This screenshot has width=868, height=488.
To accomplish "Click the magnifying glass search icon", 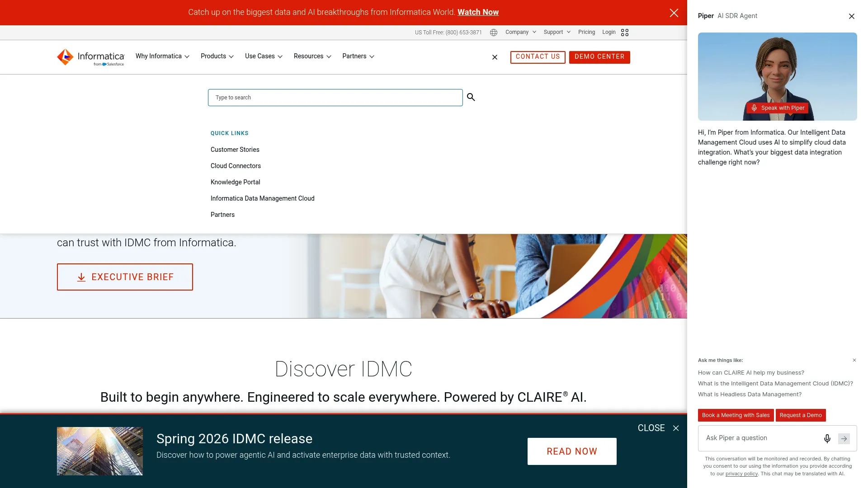I will (x=471, y=97).
